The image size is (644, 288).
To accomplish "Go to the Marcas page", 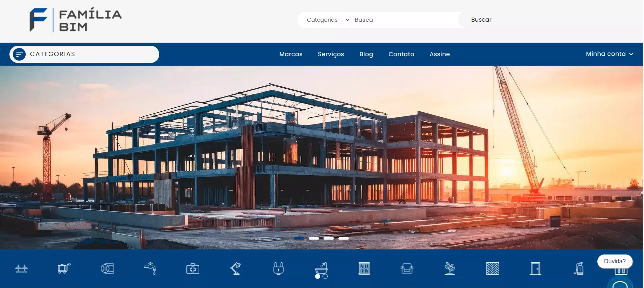I will tap(291, 54).
